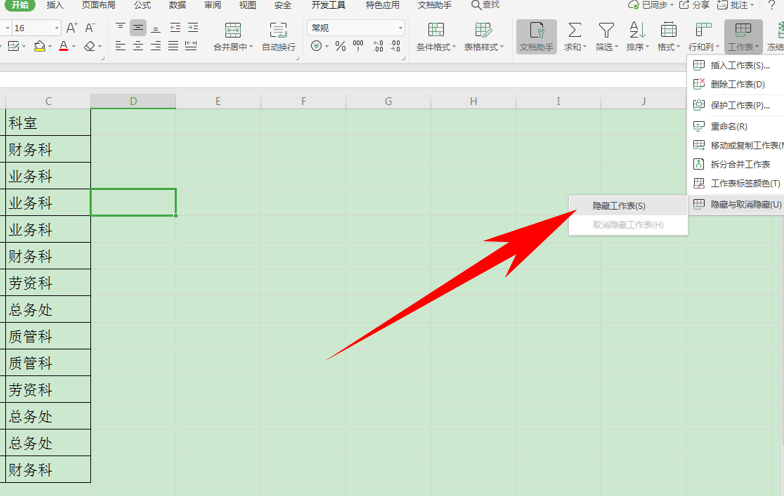This screenshot has width=784, height=496.
Task: Open the font color dropdown arrow
Action: 74,47
